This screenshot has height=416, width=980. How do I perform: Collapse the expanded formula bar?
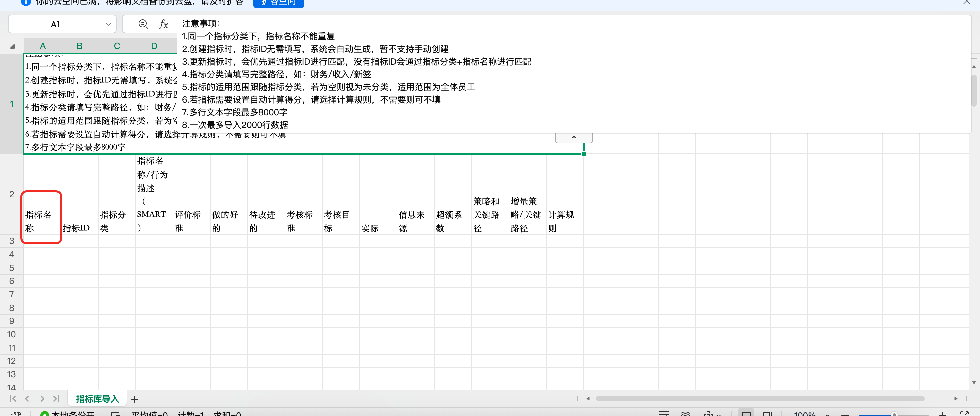573,137
